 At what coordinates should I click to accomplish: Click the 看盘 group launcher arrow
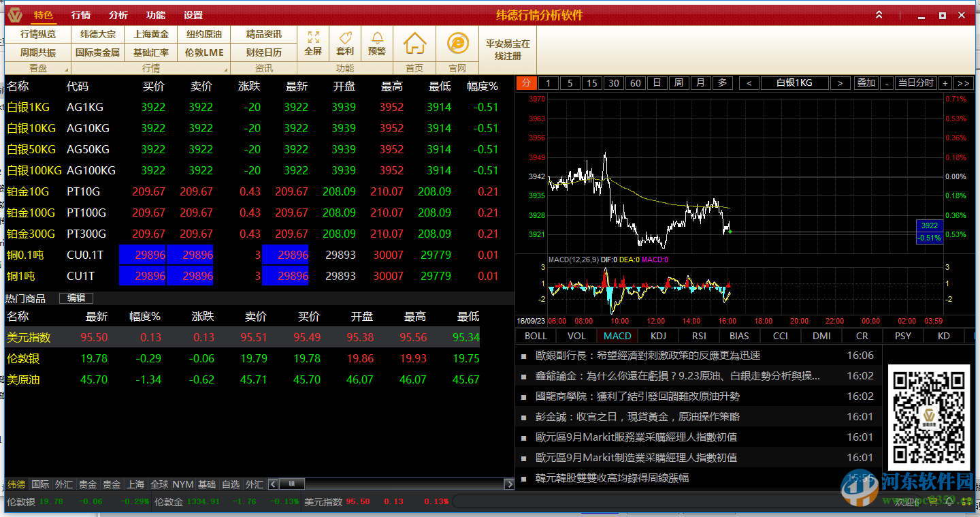click(67, 70)
